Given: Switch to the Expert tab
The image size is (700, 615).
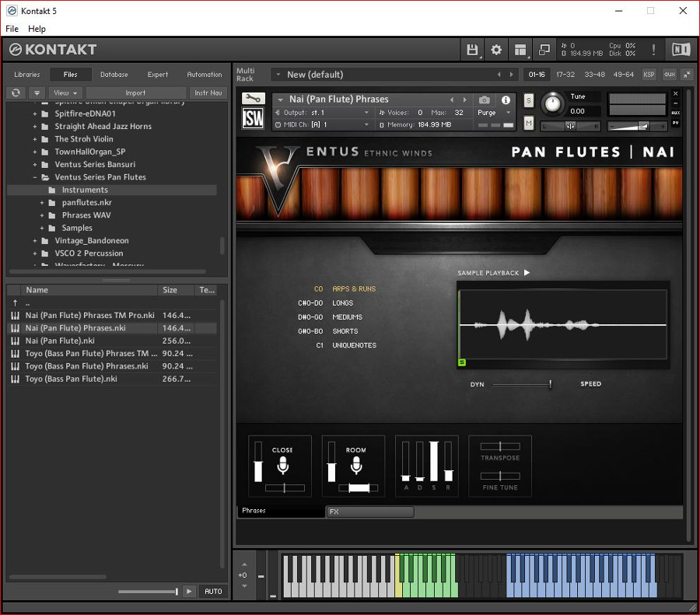Looking at the screenshot, I should (x=158, y=75).
